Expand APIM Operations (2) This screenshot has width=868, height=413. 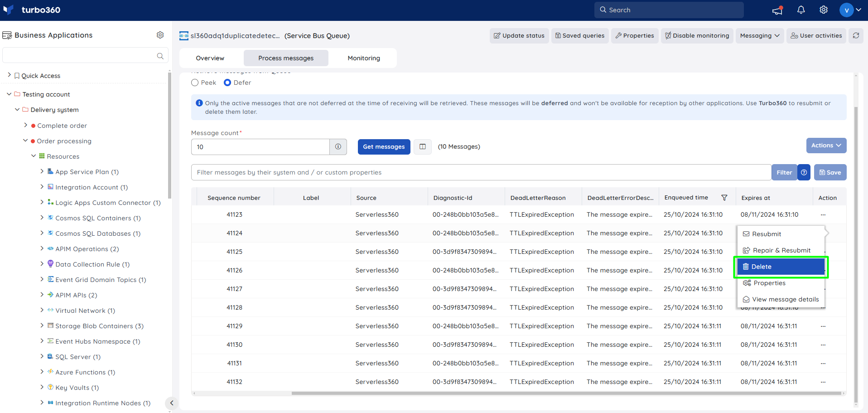(x=42, y=248)
